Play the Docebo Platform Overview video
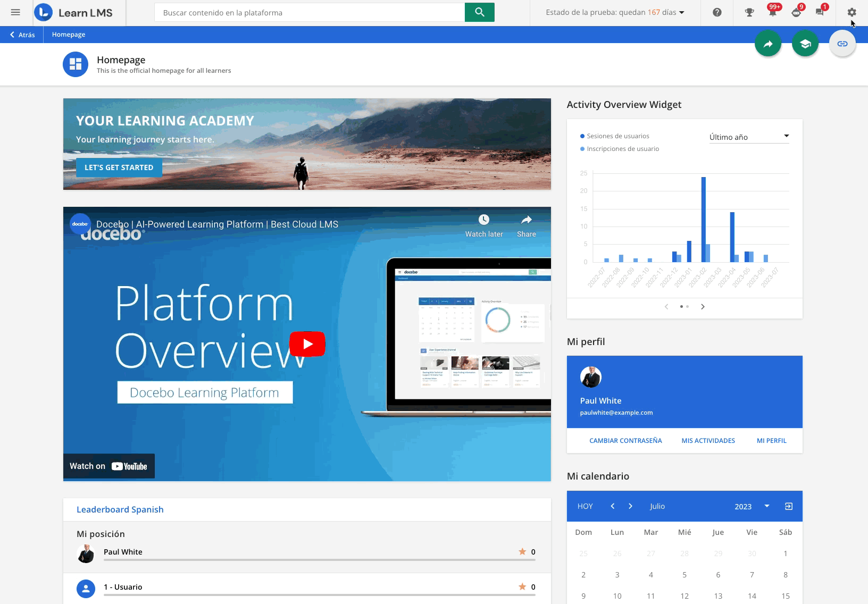Screen dimensions: 868x604 pos(307,344)
